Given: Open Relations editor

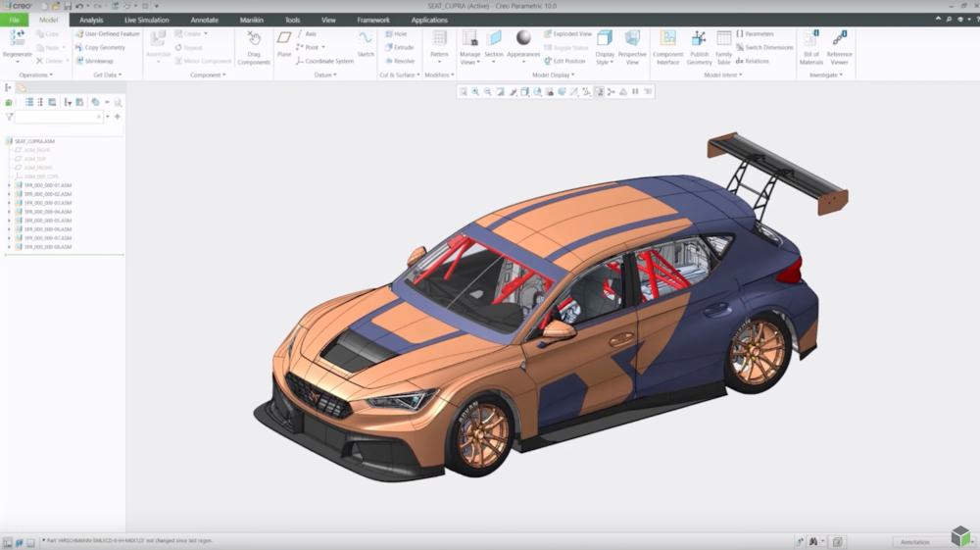Looking at the screenshot, I should pos(753,61).
